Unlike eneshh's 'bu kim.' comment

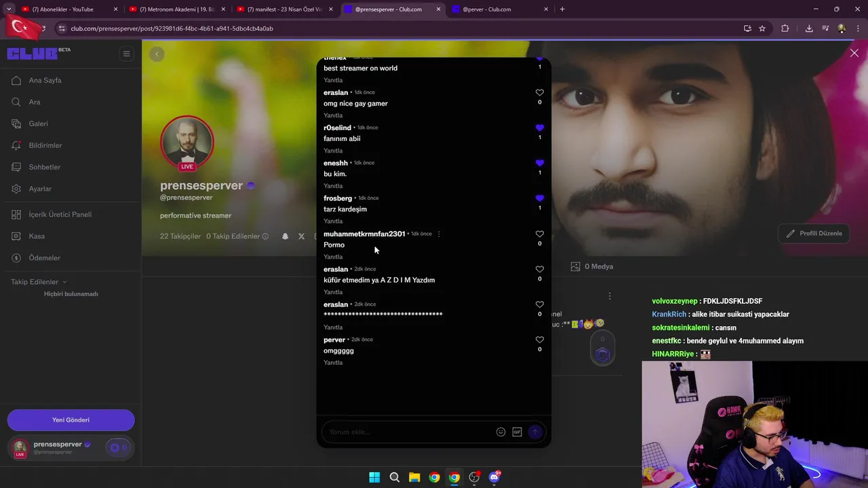pos(540,163)
